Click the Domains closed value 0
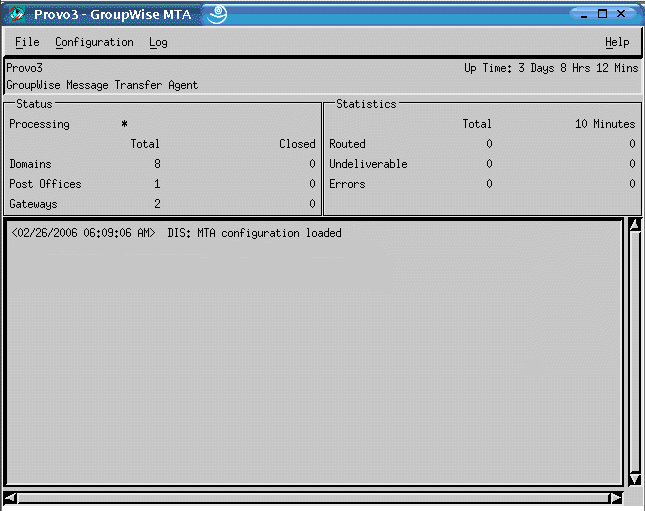The height and width of the screenshot is (511, 645). pos(312,164)
